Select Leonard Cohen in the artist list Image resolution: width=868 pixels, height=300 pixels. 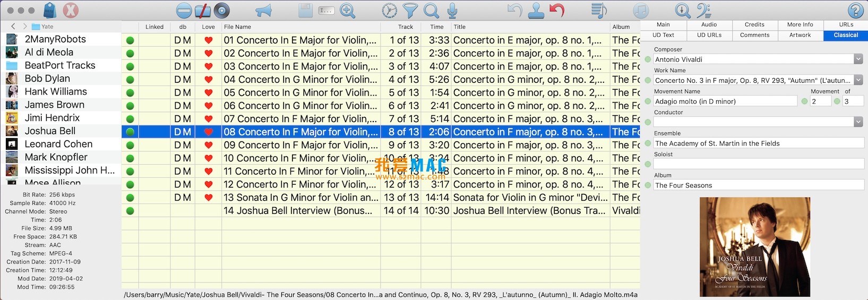58,144
